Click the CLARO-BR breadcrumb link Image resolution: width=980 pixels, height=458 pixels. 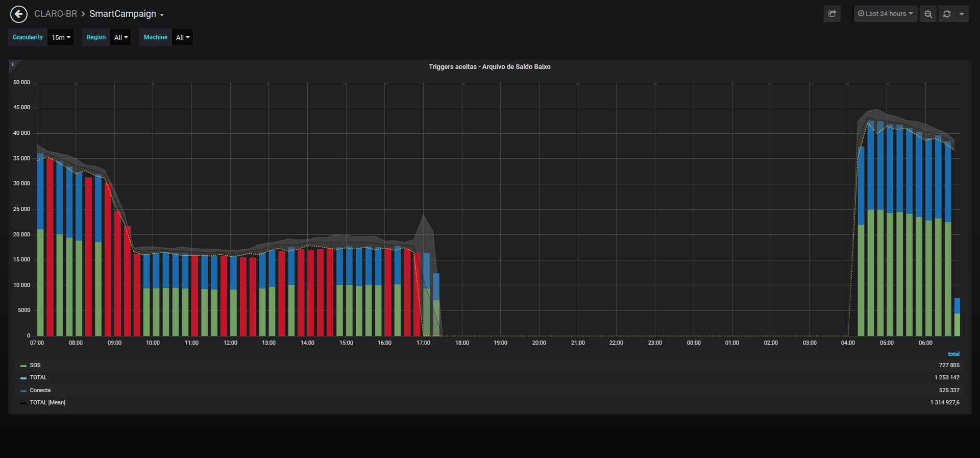point(56,14)
